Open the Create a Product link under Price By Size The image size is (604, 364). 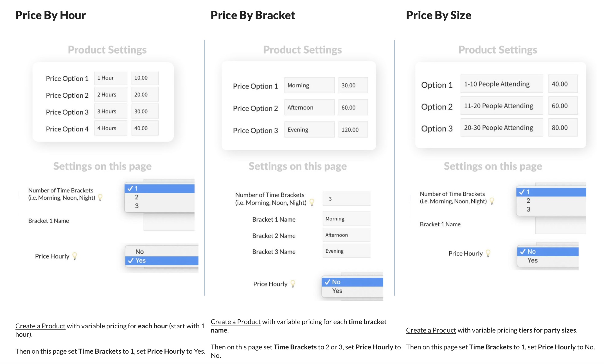(431, 330)
